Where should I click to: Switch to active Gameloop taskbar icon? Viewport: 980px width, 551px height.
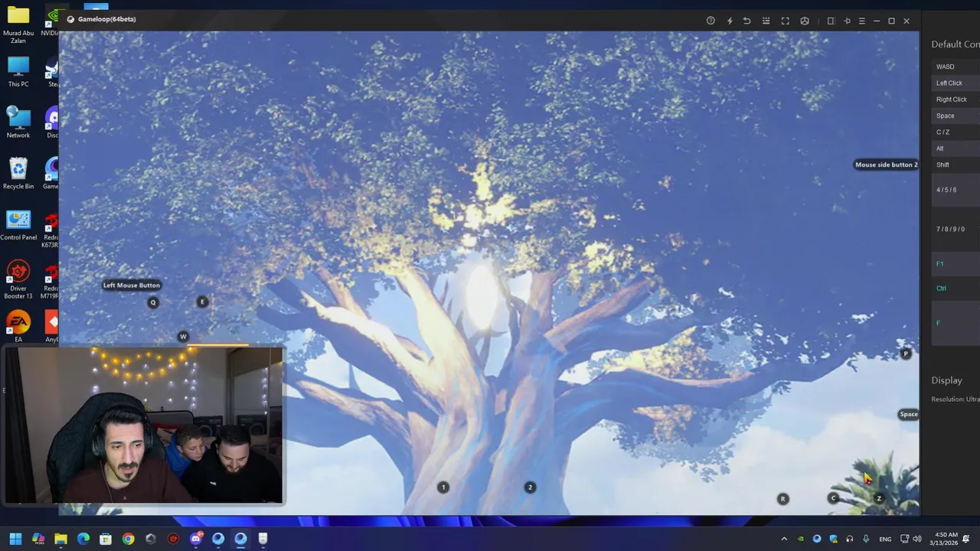click(x=240, y=539)
